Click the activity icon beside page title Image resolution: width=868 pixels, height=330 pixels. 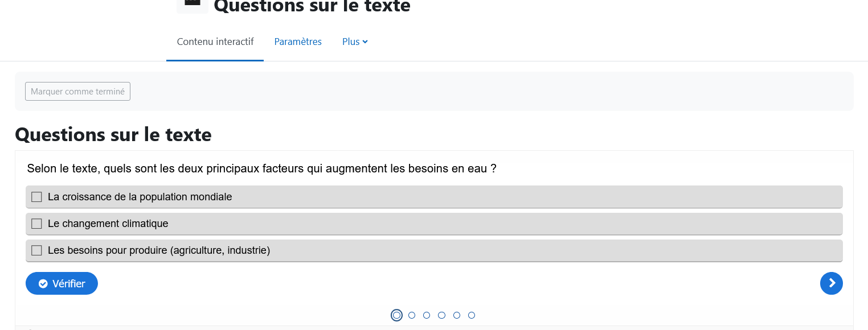point(193,6)
